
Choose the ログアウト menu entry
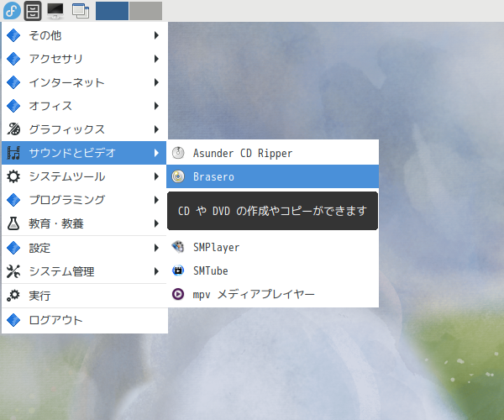84,320
